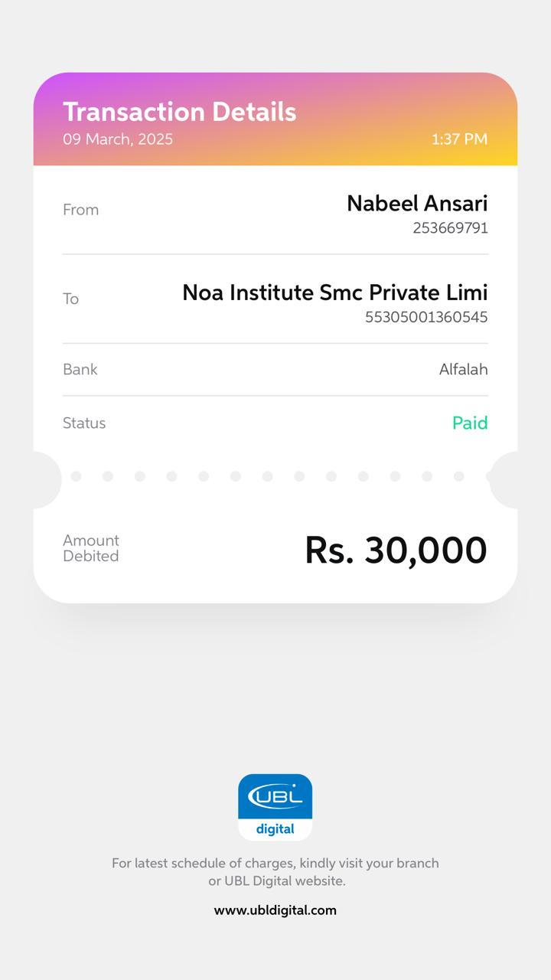Select the 09 March, 2025 date
The image size is (551, 980).
point(118,139)
